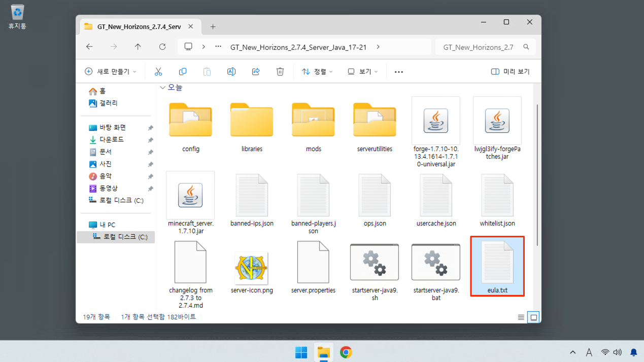Image resolution: width=644 pixels, height=362 pixels.
Task: Click the Delete trash icon
Action: (280, 71)
